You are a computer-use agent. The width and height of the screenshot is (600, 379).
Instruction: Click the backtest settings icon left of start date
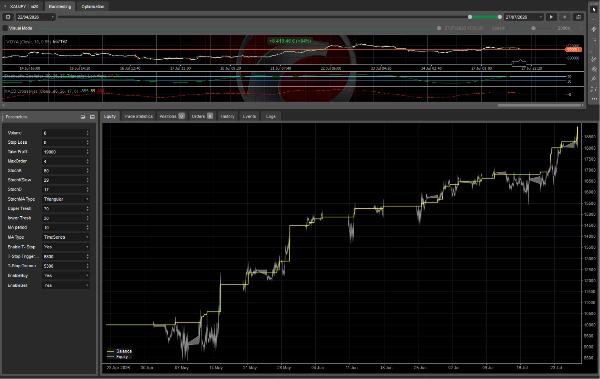pos(8,17)
